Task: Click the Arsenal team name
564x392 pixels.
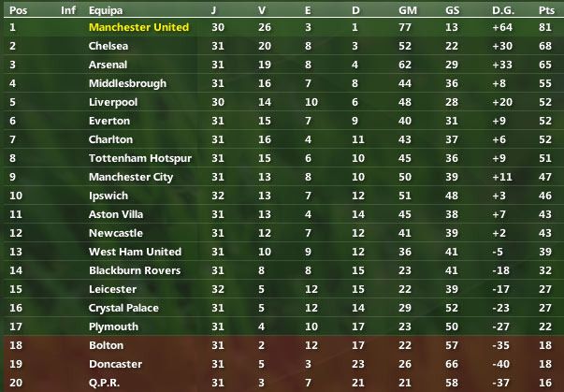Action: pyautogui.click(x=108, y=65)
